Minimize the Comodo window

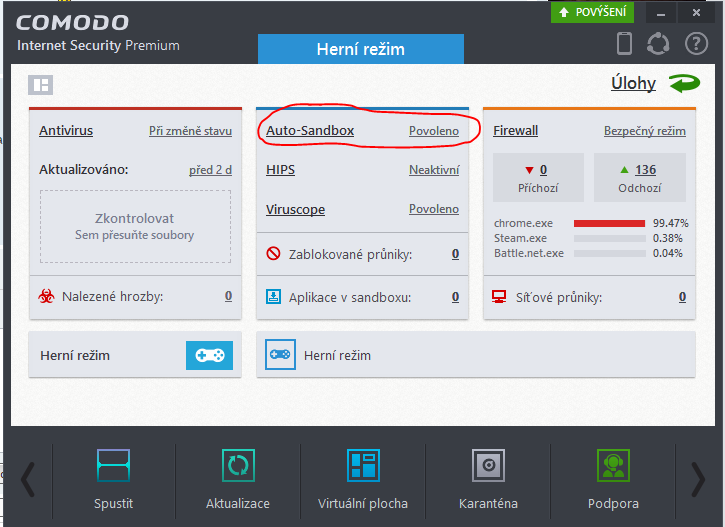tap(661, 13)
